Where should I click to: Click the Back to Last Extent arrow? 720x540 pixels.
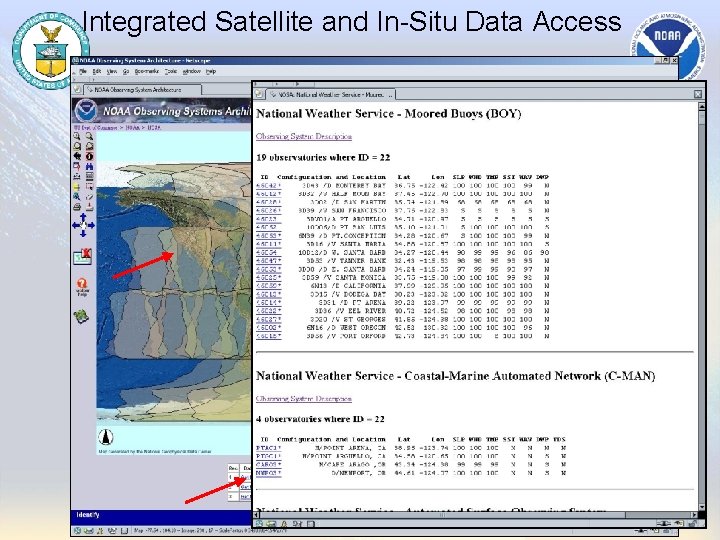pos(77,156)
